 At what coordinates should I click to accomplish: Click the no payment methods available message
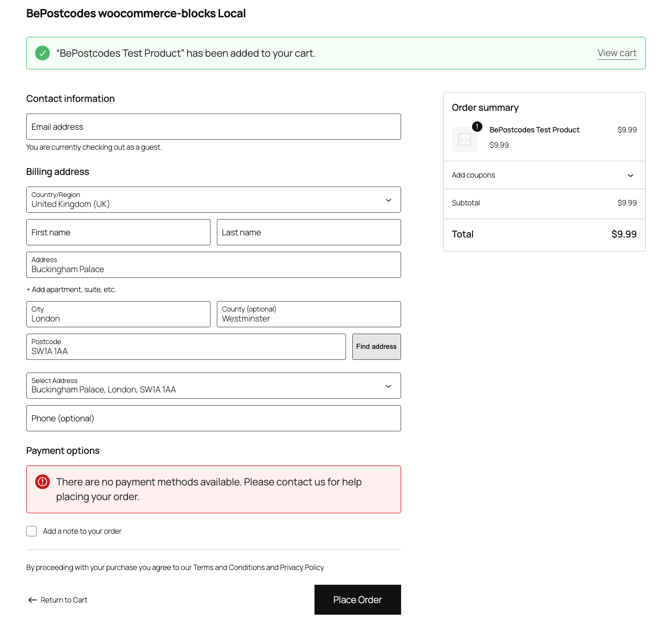209,489
